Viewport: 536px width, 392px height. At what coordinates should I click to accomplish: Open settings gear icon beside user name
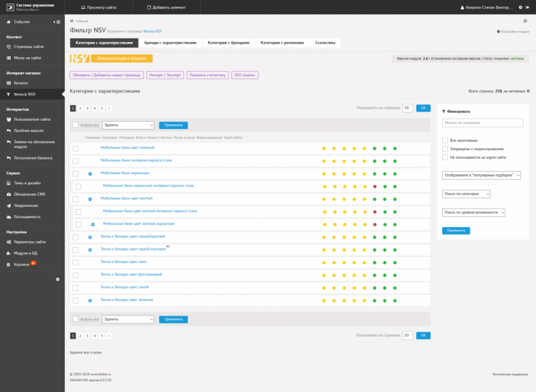[x=520, y=8]
